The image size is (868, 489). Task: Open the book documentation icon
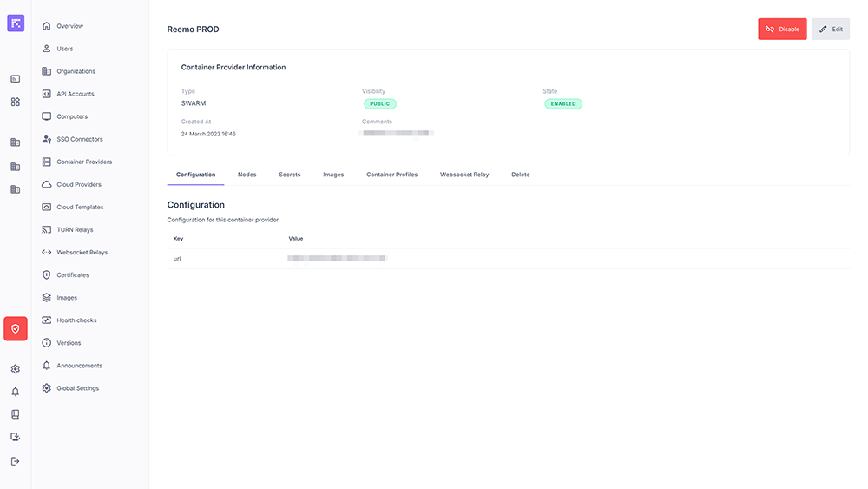coord(16,414)
